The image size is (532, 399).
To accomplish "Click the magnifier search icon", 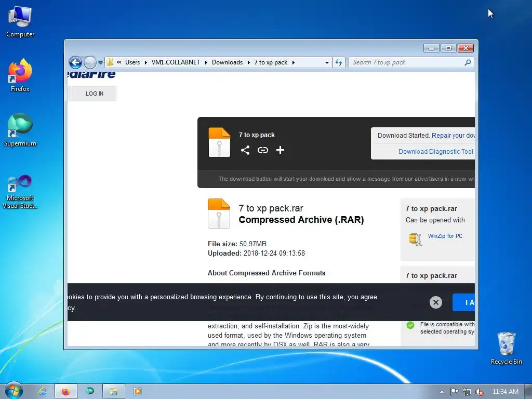I will [x=468, y=62].
